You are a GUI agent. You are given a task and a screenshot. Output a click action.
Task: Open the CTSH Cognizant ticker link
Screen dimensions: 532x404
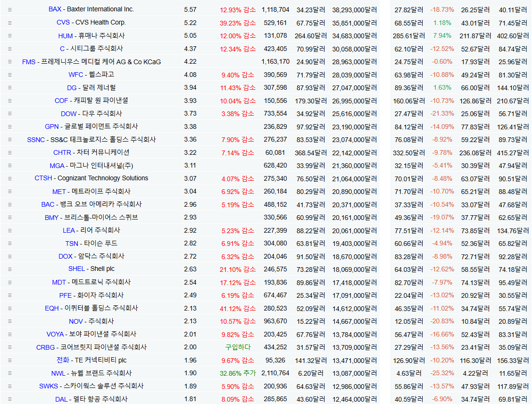43,178
